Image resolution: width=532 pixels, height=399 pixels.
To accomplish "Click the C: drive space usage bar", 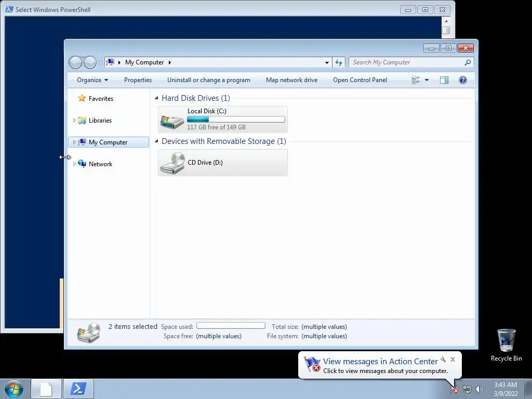I will click(x=236, y=119).
